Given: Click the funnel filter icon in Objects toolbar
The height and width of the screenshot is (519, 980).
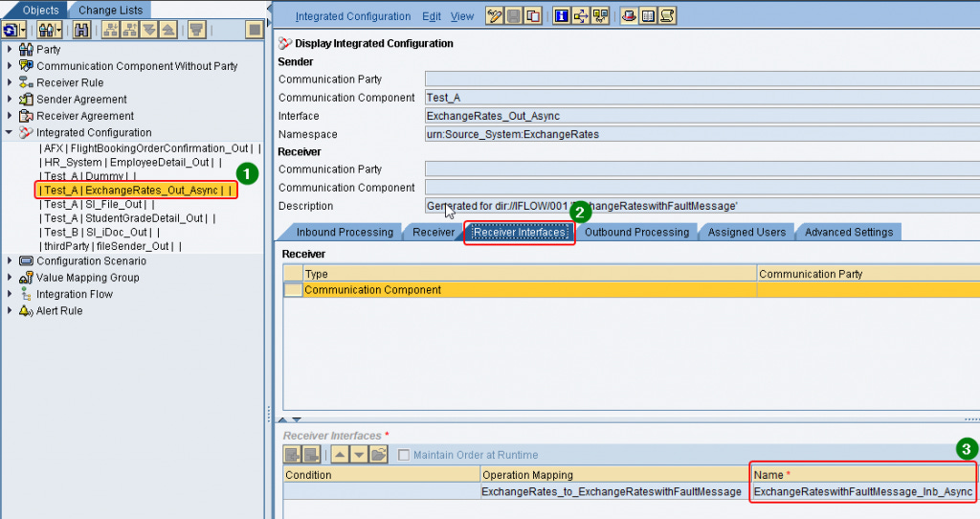Looking at the screenshot, I should [197, 30].
